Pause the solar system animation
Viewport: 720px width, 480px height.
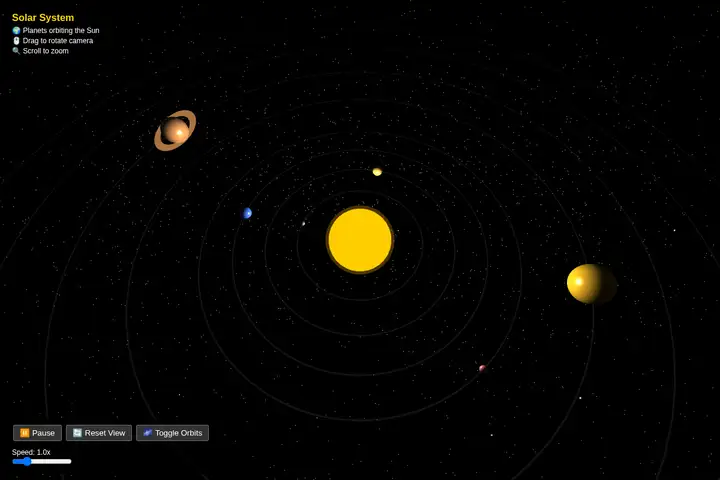37,433
